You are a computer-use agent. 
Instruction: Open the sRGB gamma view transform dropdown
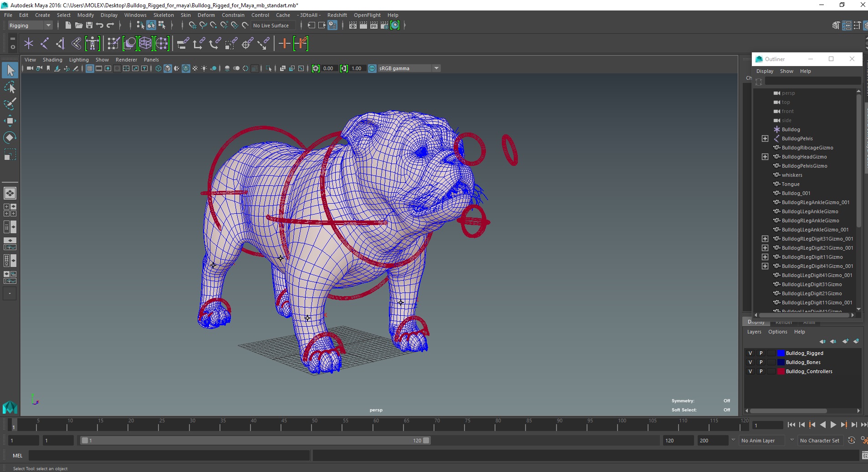tap(409, 68)
